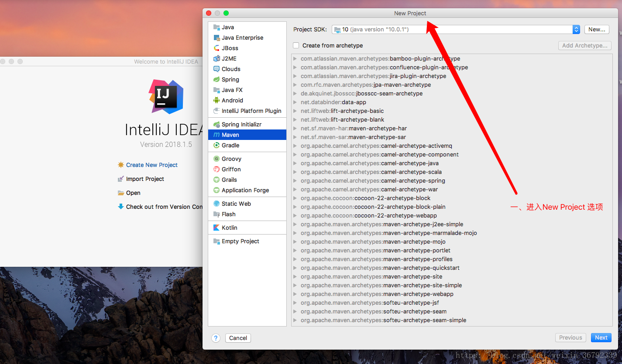Click the Groovy icon

pyautogui.click(x=216, y=159)
